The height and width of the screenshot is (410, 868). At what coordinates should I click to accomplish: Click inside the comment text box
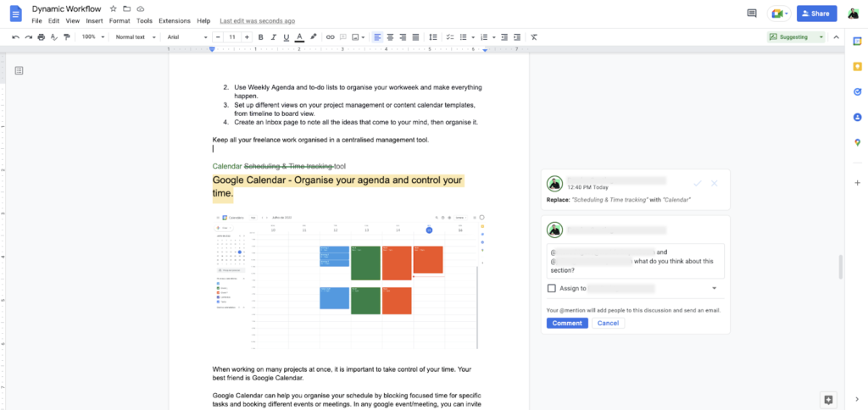(636, 261)
